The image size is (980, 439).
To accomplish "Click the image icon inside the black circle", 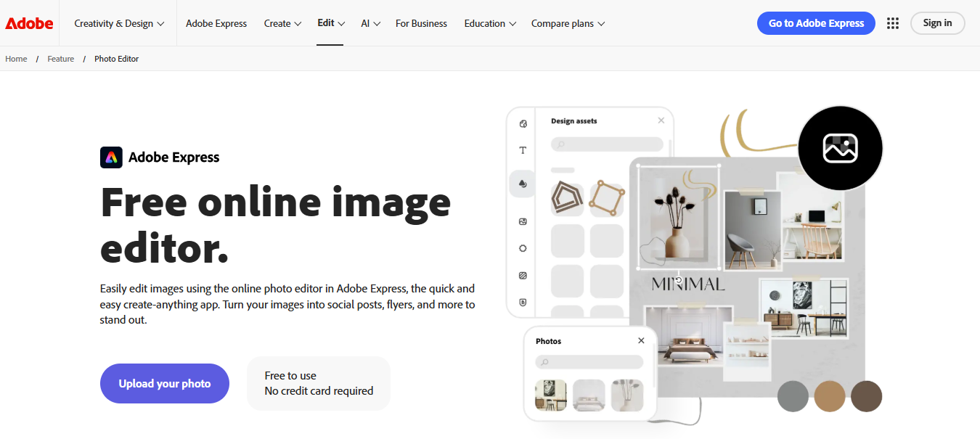I will tap(840, 148).
